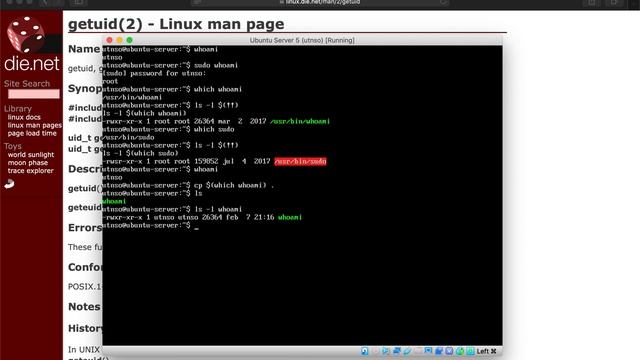The image size is (640, 360).
Task: Open the linux man pages link
Action: [35, 125]
